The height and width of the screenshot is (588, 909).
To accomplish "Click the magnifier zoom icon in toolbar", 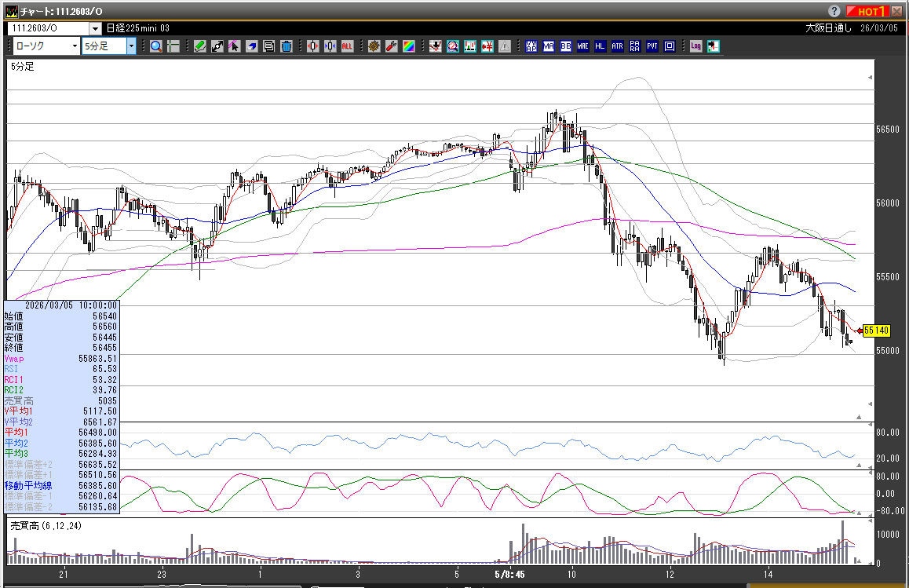I will click(x=155, y=46).
